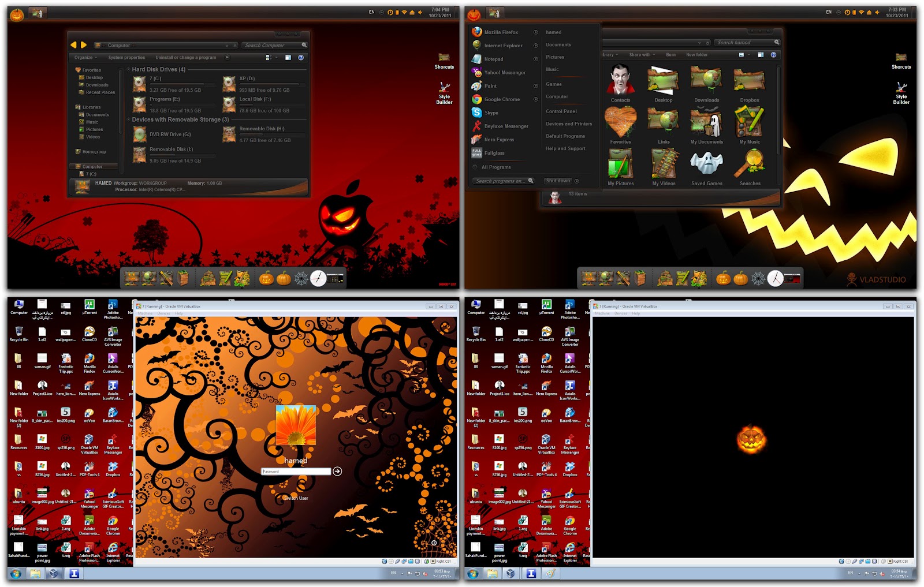Launch Skype from the Start menu
The width and height of the screenshot is (924, 587).
pyautogui.click(x=491, y=113)
